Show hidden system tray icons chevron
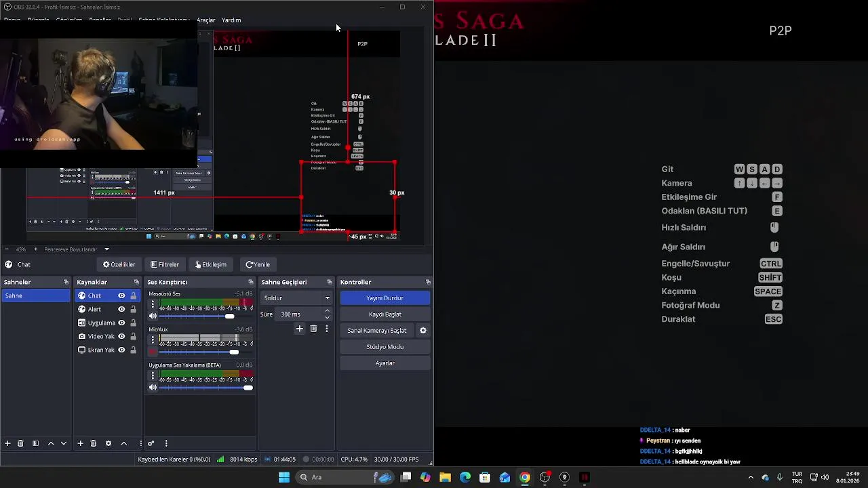The height and width of the screenshot is (488, 868). pos(751,477)
